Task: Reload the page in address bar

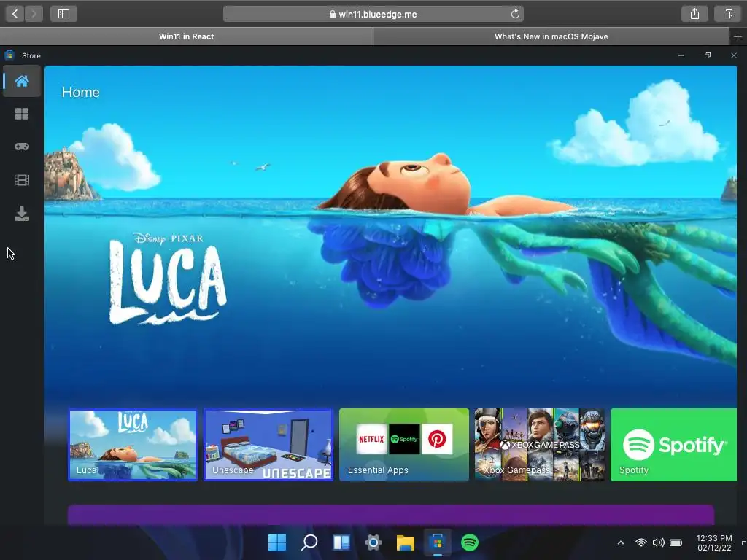Action: (x=515, y=14)
